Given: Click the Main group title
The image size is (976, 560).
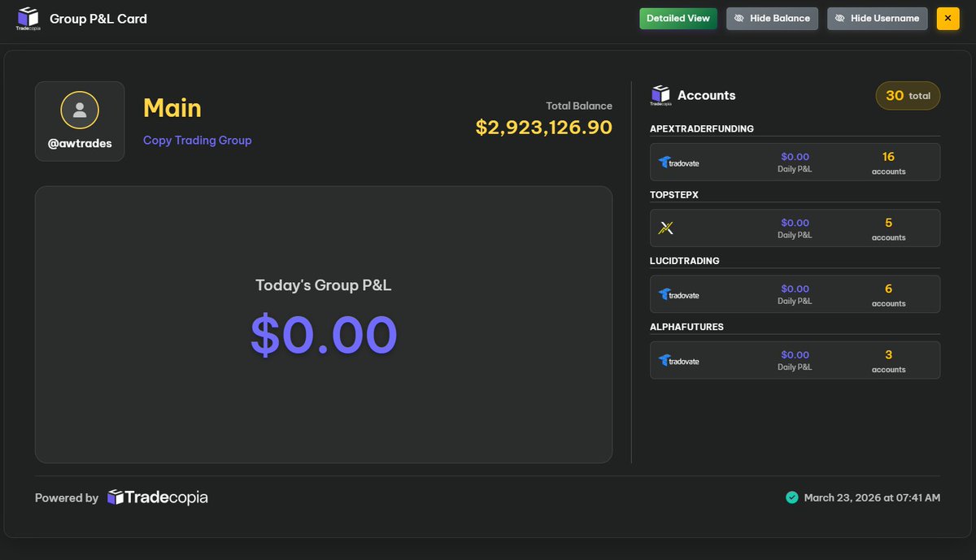Looking at the screenshot, I should coord(172,108).
